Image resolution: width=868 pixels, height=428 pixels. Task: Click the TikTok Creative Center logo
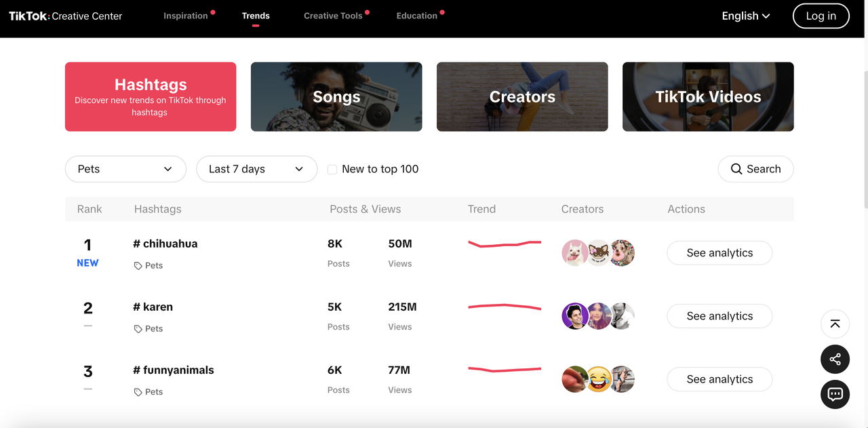point(66,16)
